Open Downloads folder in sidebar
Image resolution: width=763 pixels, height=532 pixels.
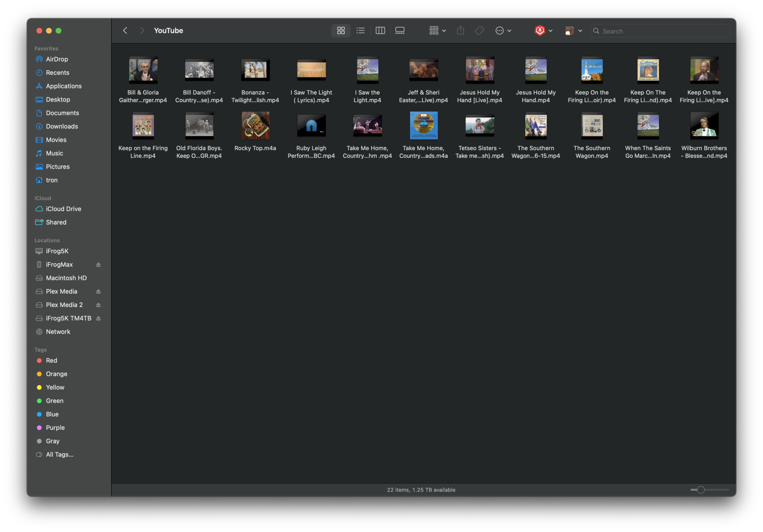point(62,126)
